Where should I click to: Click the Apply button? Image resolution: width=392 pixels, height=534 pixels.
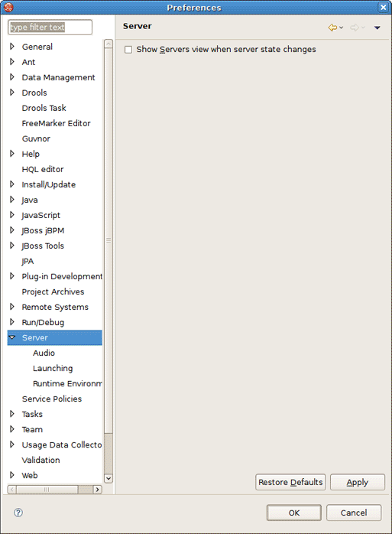tap(358, 482)
